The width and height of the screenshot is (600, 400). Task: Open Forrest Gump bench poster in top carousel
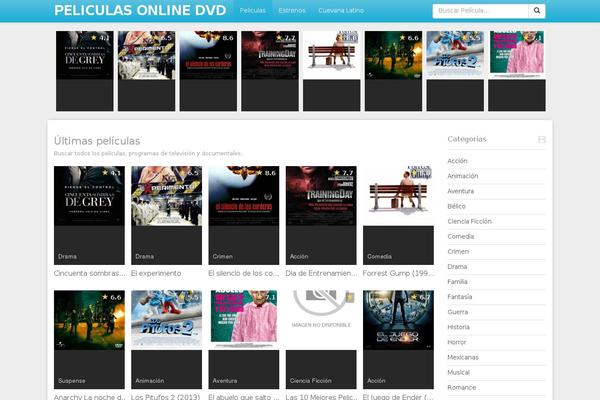point(332,71)
